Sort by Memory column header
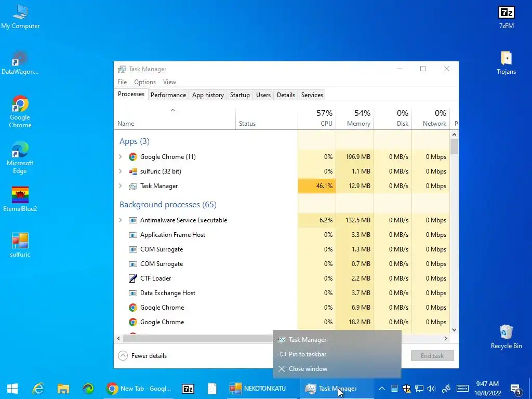The image size is (532, 399). [x=355, y=118]
